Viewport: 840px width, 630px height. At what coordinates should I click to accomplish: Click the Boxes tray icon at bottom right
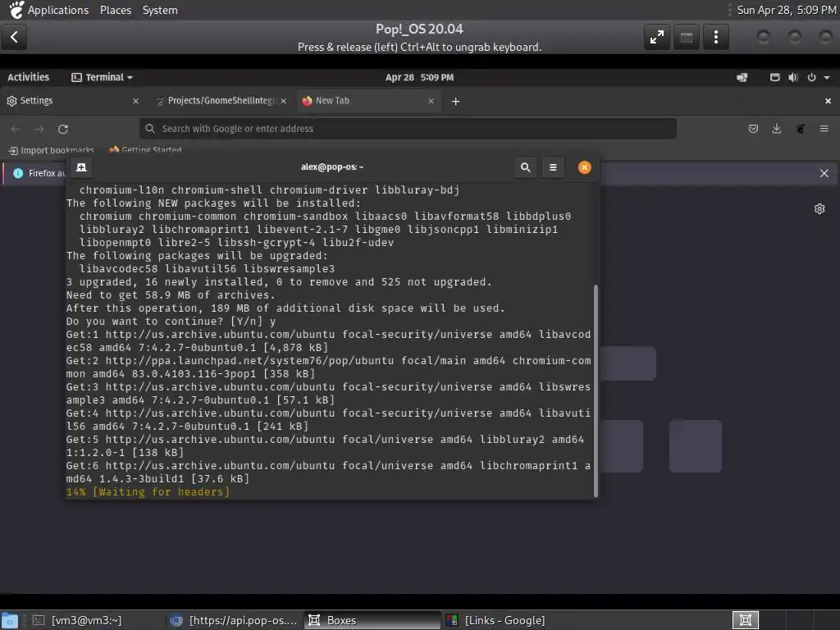point(745,620)
